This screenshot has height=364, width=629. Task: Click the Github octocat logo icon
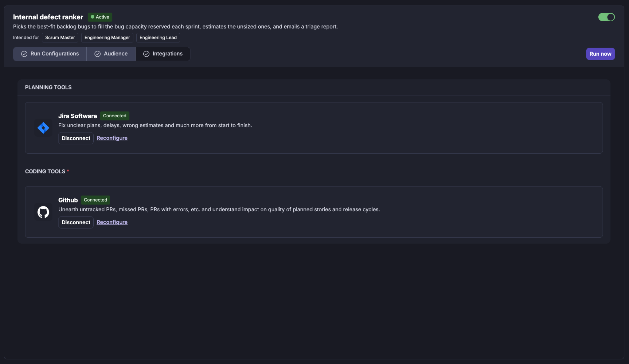[x=43, y=212]
